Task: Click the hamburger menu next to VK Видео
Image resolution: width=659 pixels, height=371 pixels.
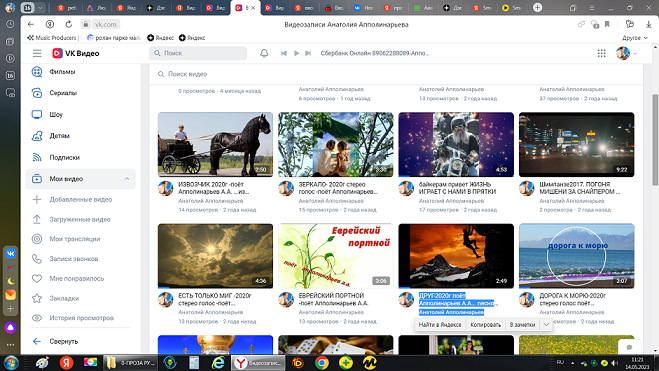Action: [37, 53]
